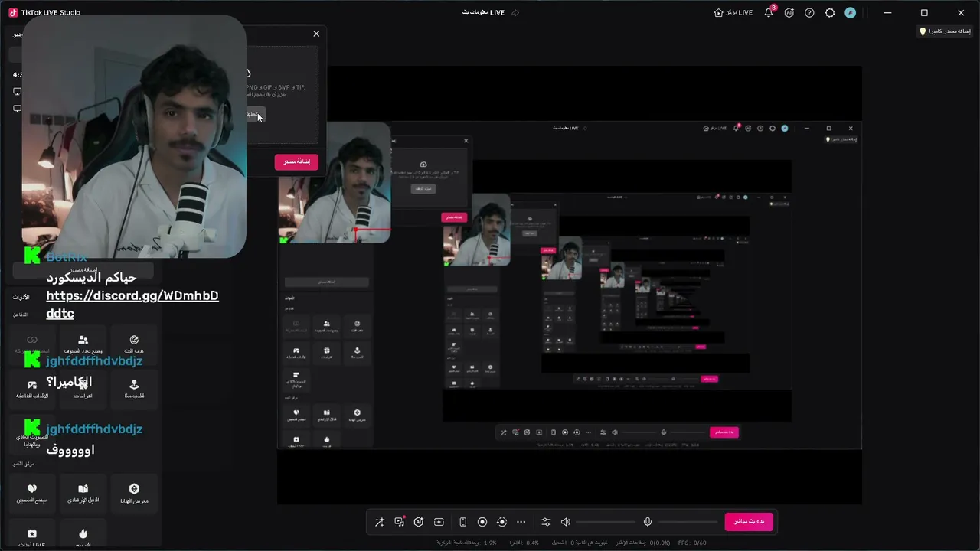This screenshot has width=980, height=551.
Task: Open the link tool tile
Action: 32,344
